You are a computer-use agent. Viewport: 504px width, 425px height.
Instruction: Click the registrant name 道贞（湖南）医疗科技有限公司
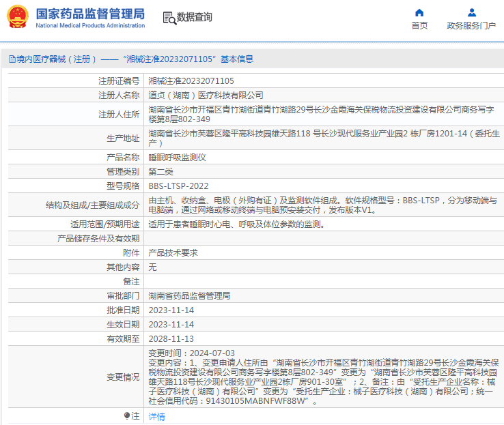tap(206, 95)
